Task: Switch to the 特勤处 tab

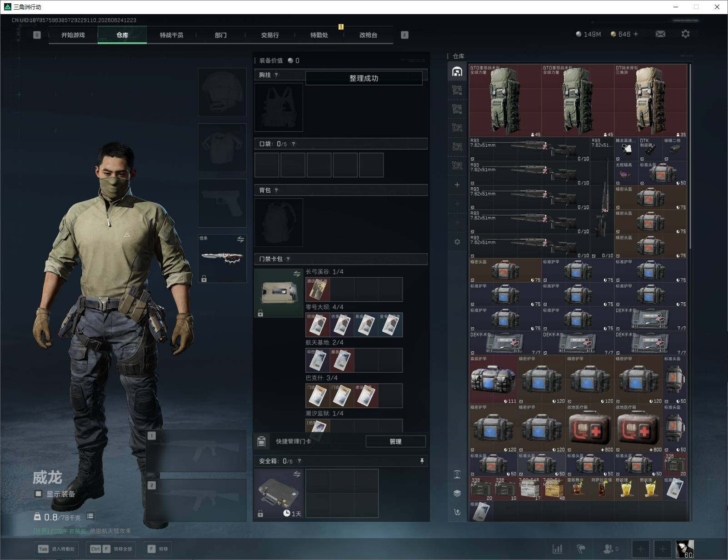Action: [319, 35]
